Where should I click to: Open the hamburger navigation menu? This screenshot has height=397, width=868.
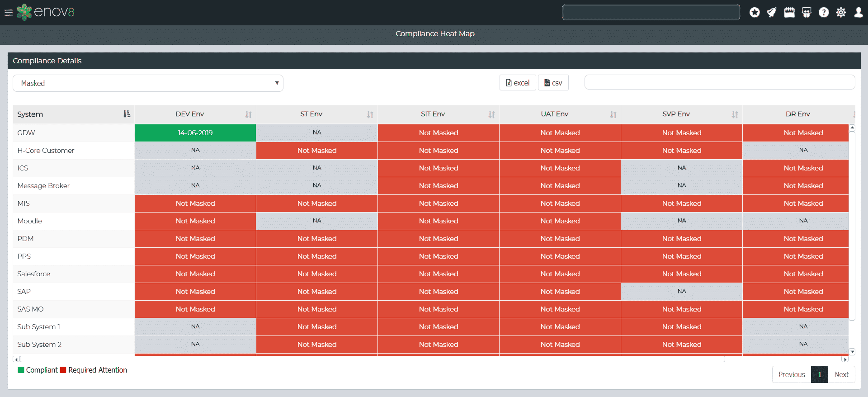[8, 13]
